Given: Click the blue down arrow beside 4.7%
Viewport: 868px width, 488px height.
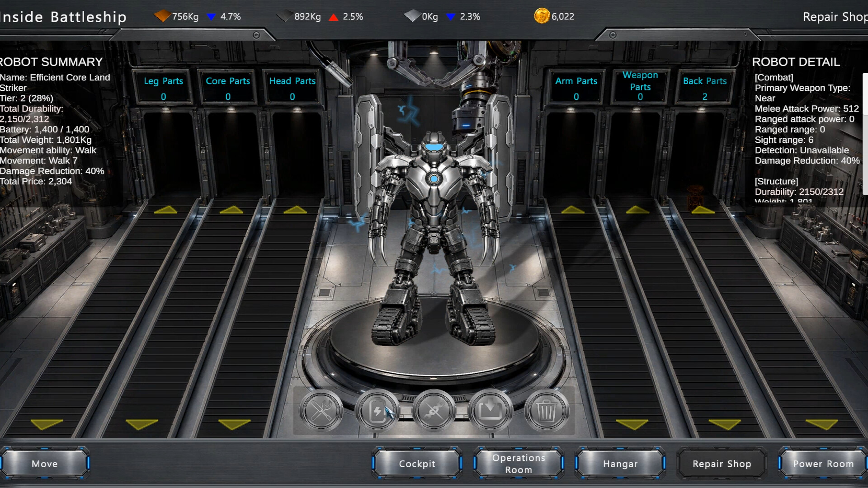Looking at the screenshot, I should [211, 17].
